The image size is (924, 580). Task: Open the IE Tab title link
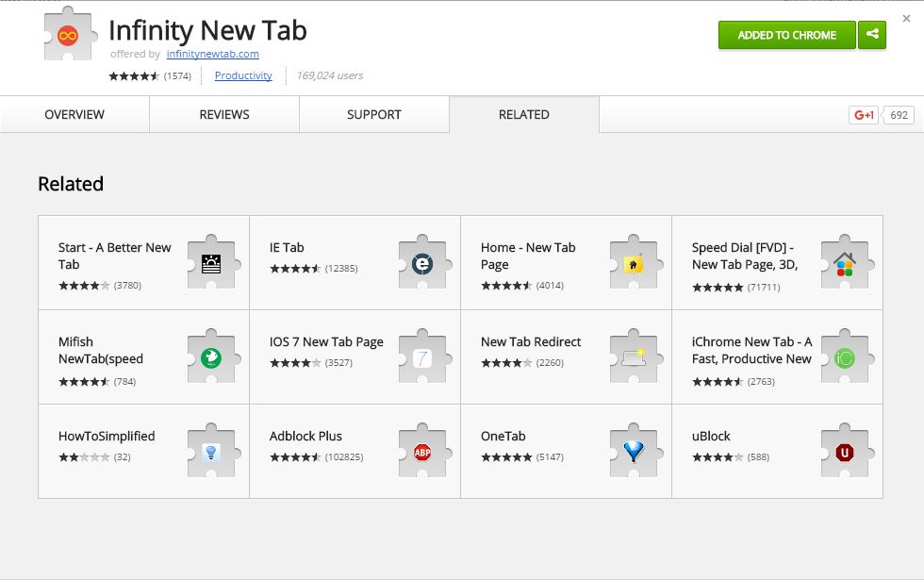[x=287, y=247]
